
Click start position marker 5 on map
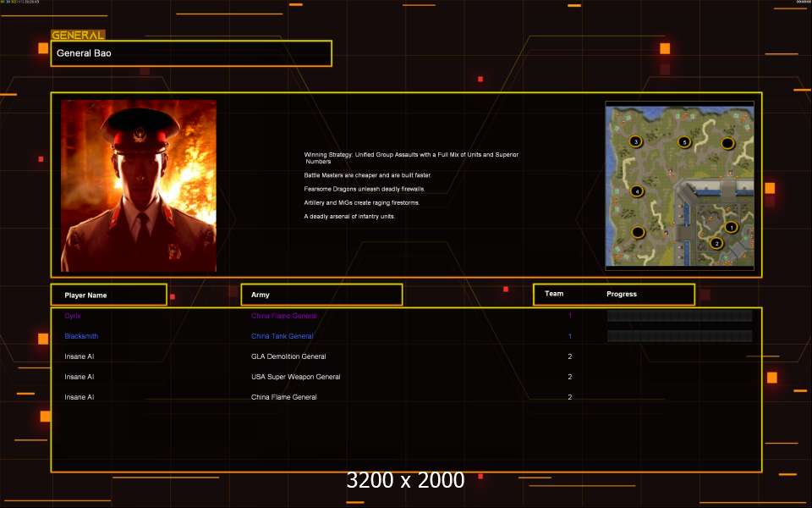click(x=684, y=141)
